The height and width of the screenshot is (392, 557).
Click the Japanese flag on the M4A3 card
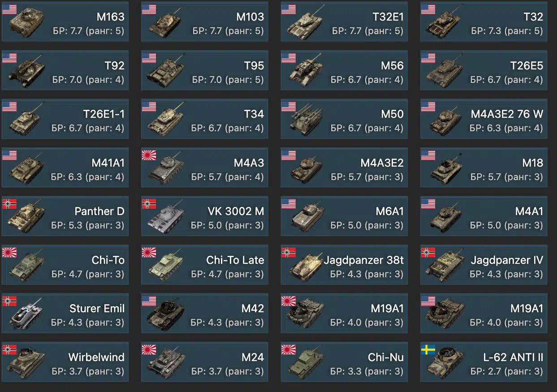coord(149,155)
